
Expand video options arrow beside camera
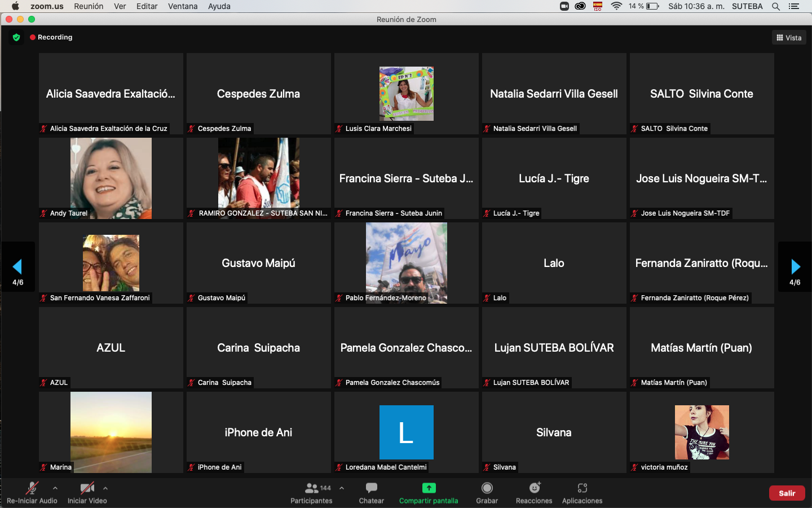coord(105,488)
